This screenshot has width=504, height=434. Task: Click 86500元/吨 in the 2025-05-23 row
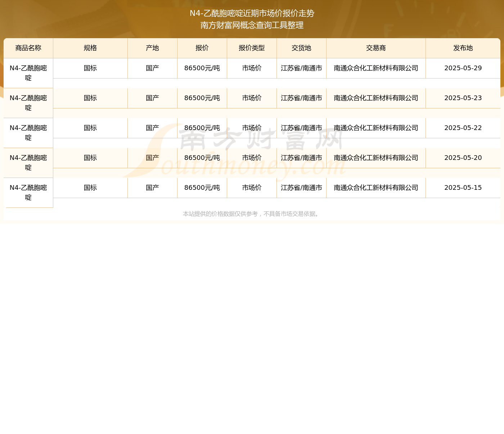click(x=202, y=98)
